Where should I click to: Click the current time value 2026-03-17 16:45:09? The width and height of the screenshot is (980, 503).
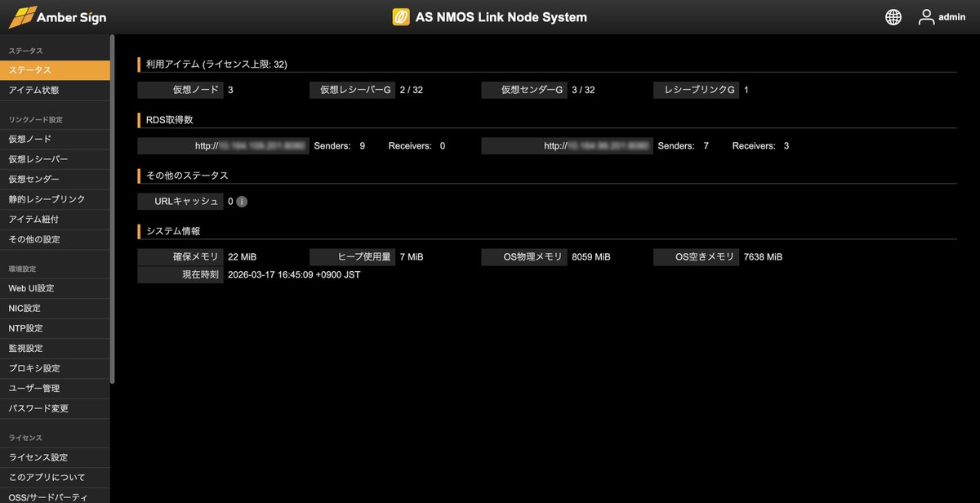coord(294,275)
